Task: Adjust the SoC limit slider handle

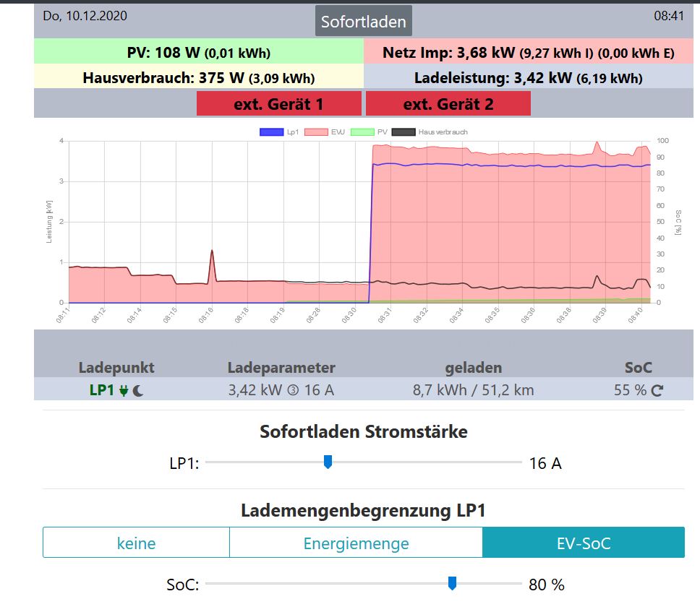Action: click(x=452, y=583)
